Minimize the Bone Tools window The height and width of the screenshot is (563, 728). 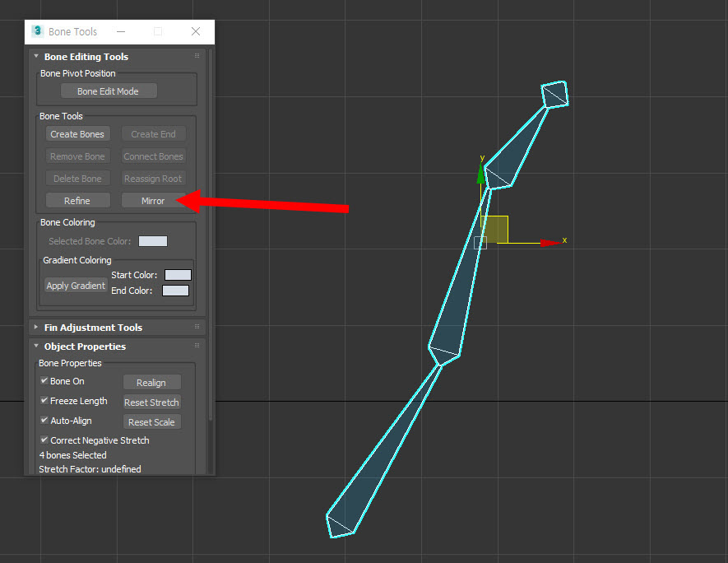click(121, 31)
